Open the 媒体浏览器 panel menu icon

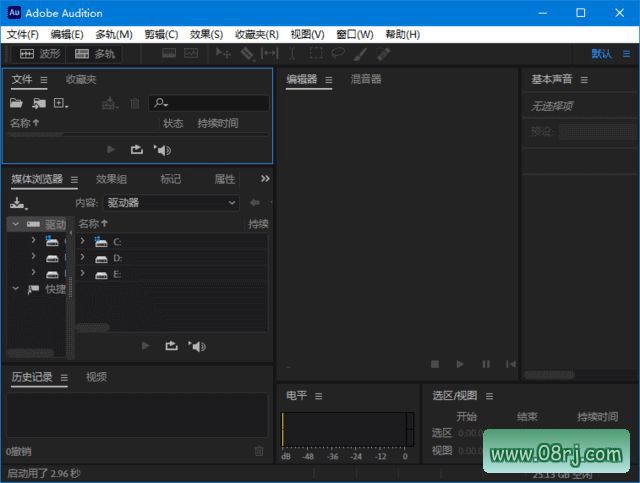tap(74, 180)
